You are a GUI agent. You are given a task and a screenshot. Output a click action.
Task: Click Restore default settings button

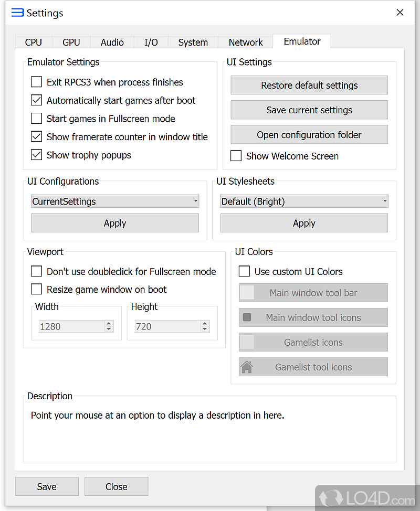point(309,85)
